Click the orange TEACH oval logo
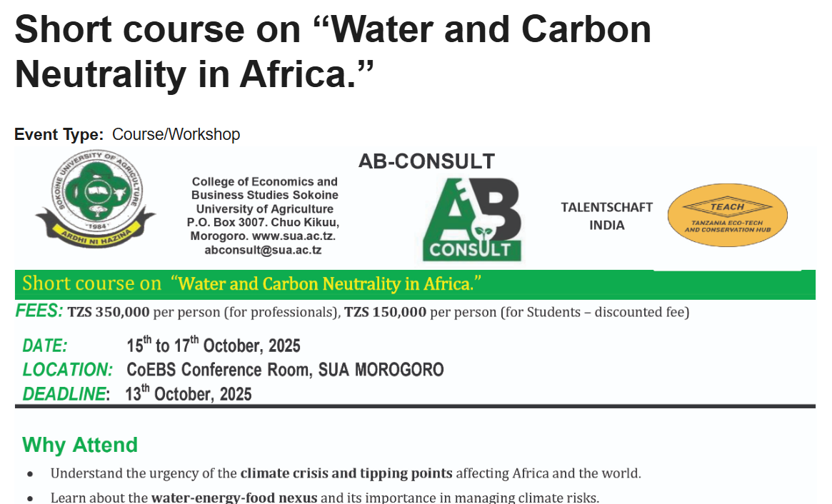Viewport: 832px width, 504px height. [x=727, y=216]
